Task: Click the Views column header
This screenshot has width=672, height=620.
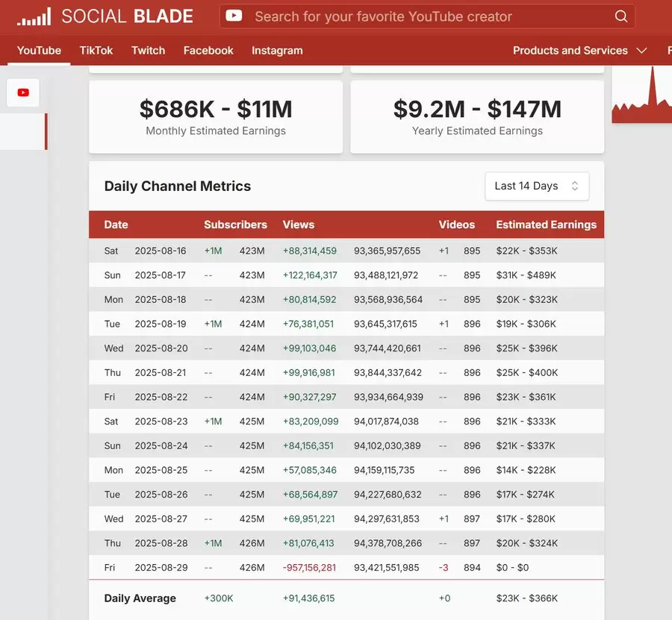Action: (298, 225)
